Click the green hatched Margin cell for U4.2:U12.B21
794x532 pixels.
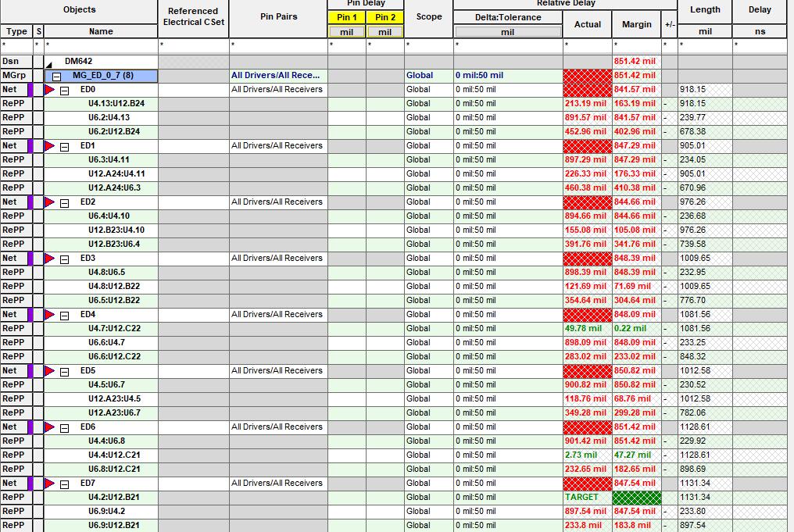tap(636, 497)
